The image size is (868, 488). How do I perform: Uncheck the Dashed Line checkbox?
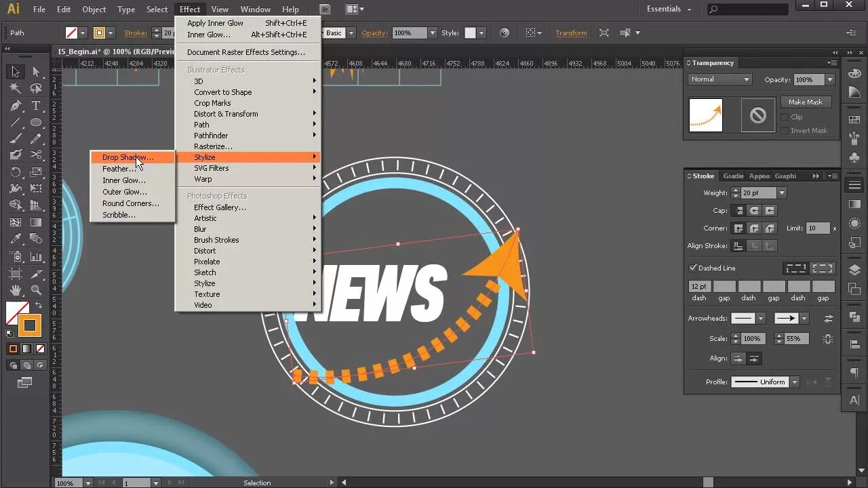693,268
